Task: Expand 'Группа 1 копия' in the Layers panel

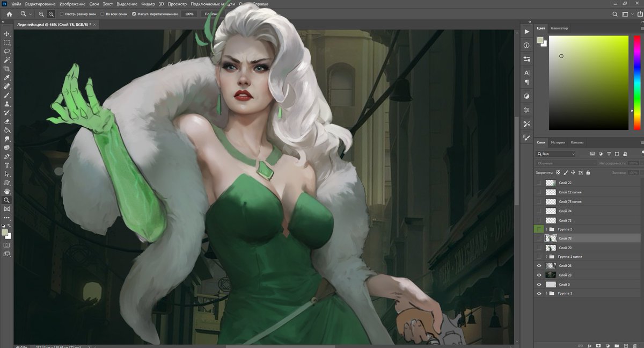Action: pos(546,256)
